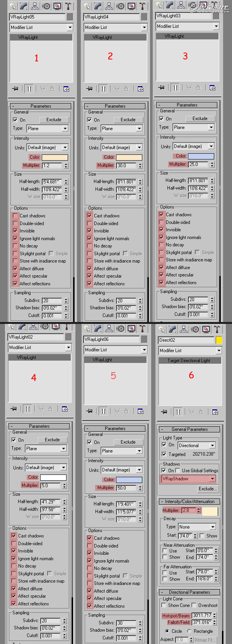Toggle Show End Result in VRayLight03 panel
The image size is (232, 644).
175,88
